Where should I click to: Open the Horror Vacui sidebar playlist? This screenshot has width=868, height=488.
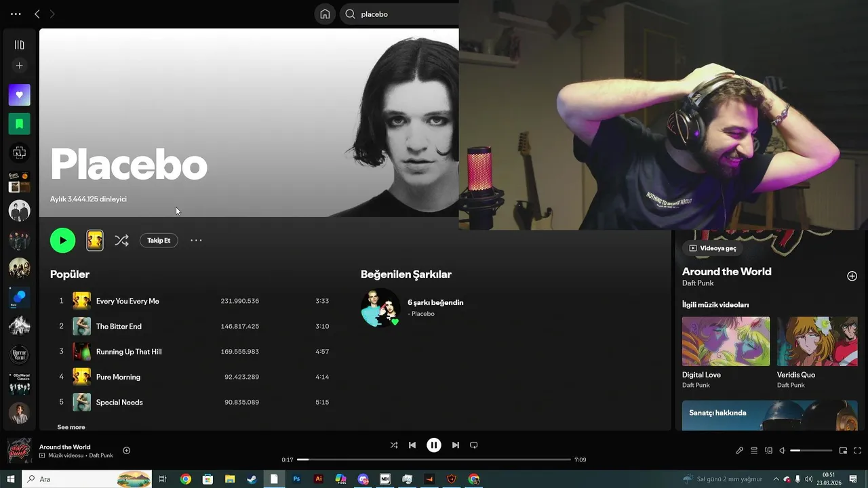(19, 354)
